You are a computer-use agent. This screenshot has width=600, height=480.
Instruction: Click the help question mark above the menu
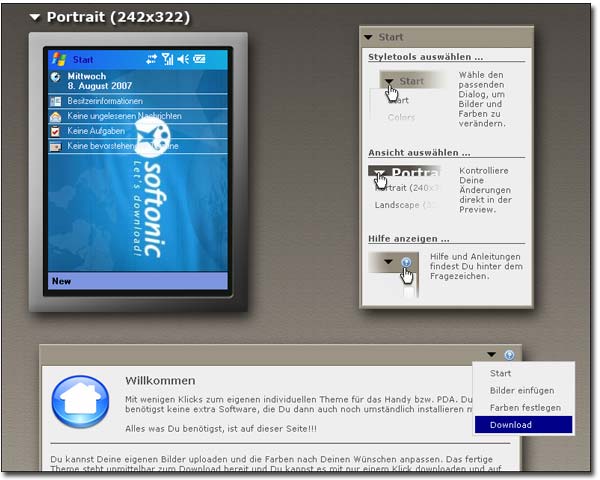509,354
